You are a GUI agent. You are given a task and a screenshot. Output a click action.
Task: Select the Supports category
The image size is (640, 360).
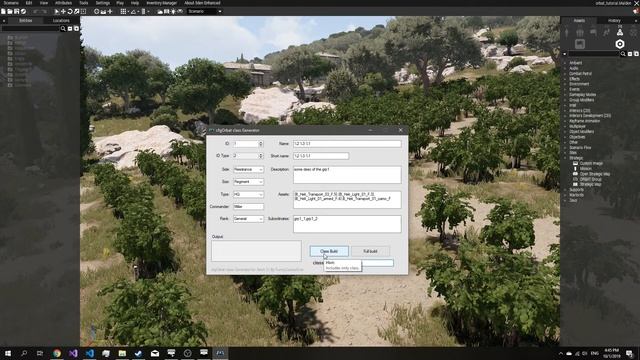coord(576,190)
